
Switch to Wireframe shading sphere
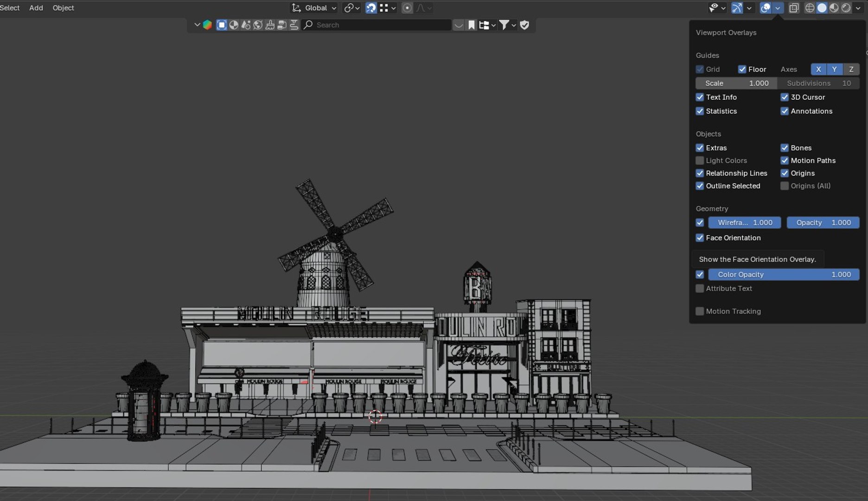pyautogui.click(x=810, y=8)
